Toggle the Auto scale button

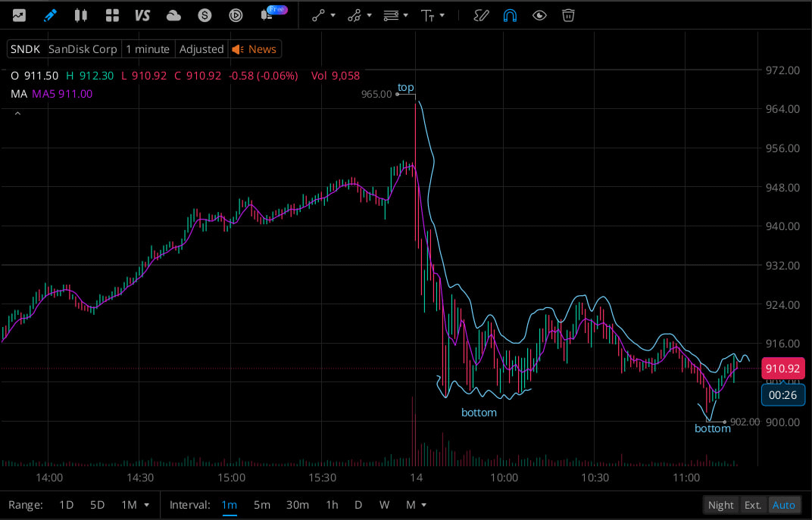coord(783,505)
